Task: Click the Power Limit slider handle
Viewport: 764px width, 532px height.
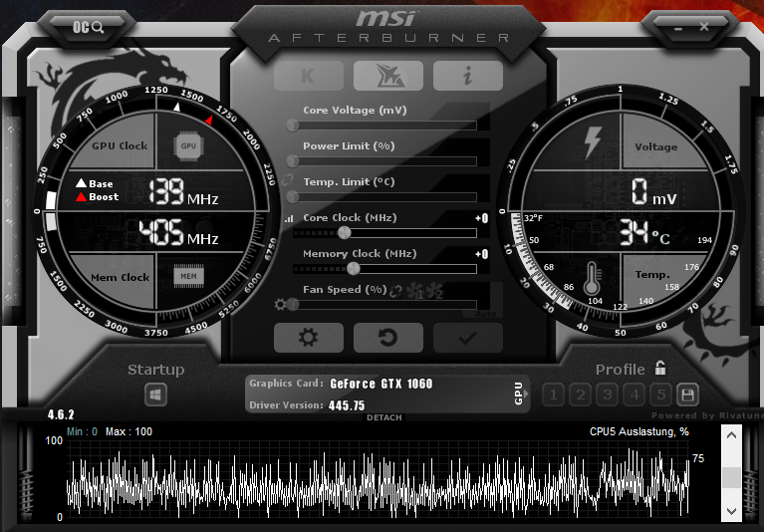Action: (293, 160)
